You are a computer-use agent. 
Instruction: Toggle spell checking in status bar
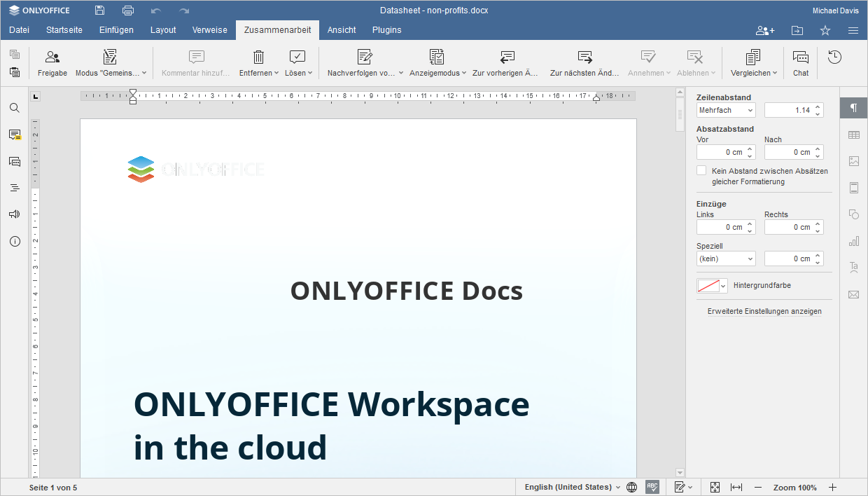point(652,487)
